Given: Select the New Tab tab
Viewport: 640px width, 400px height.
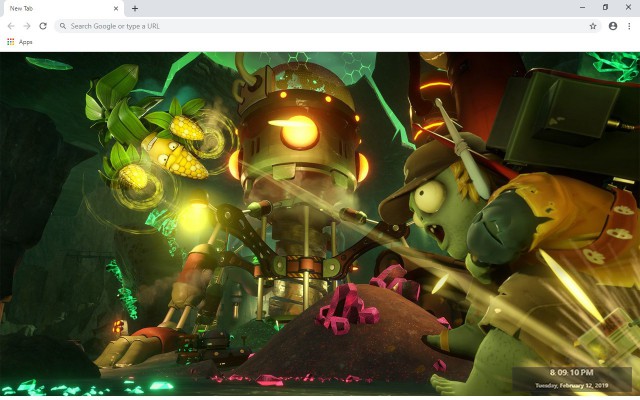Looking at the screenshot, I should coord(62,9).
